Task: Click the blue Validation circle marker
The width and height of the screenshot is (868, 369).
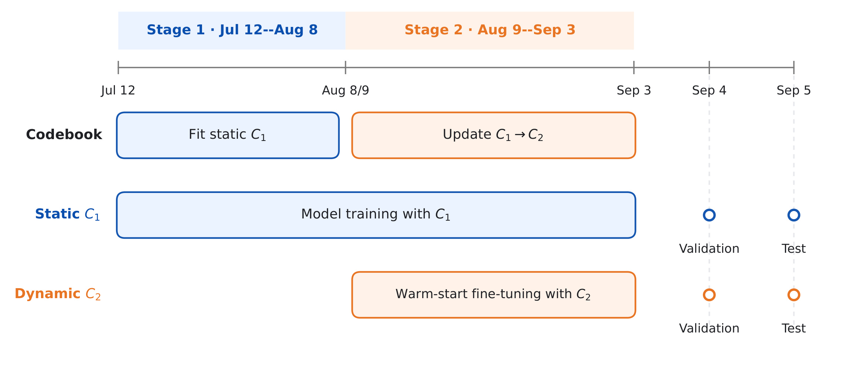Action: 709,215
